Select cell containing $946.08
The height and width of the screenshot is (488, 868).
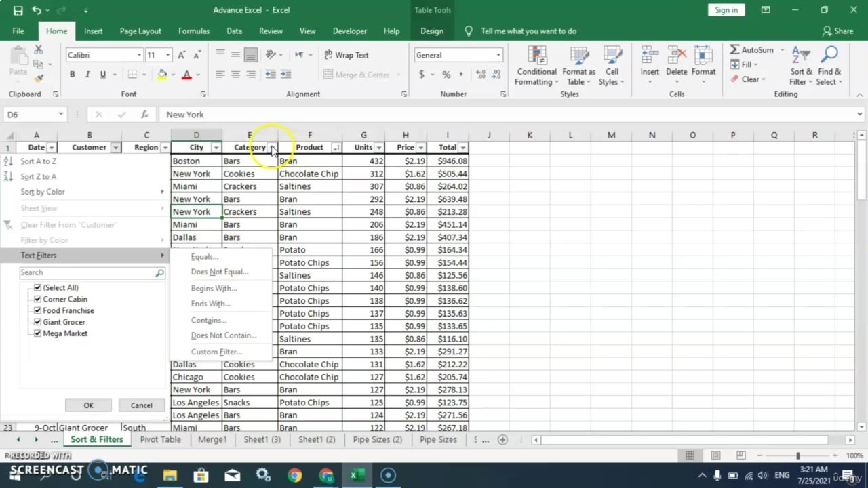pyautogui.click(x=447, y=161)
